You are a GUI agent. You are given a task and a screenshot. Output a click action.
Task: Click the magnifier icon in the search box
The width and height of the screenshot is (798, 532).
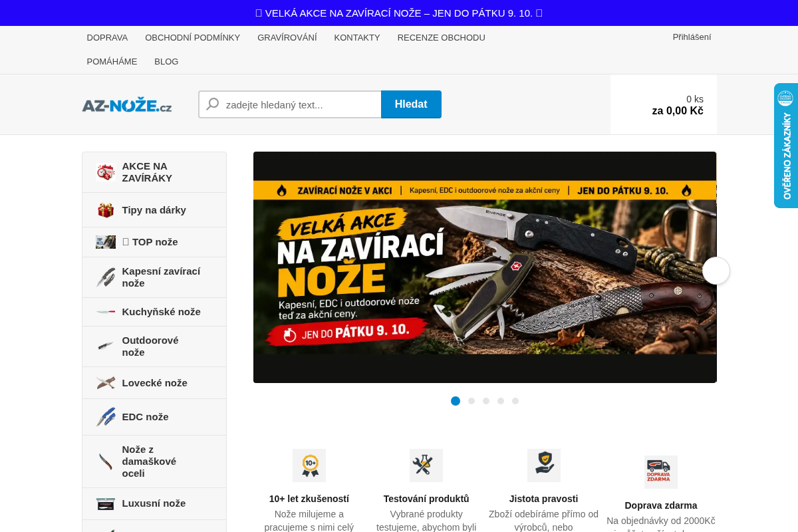tap(213, 104)
